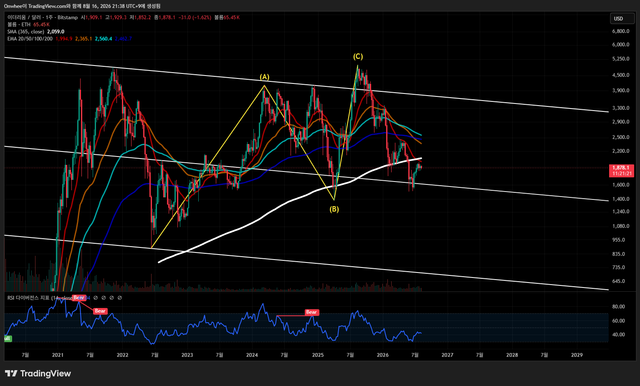Click the orange EMA value 2,365.1
Screen dimensions: 640x386
click(83, 39)
